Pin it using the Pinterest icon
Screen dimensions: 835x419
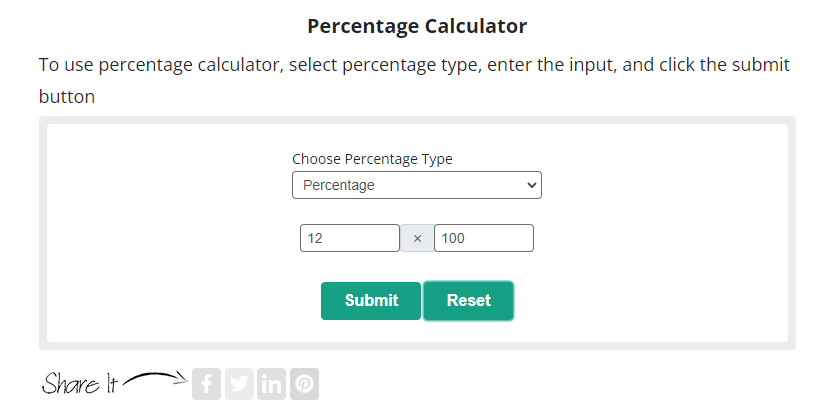(x=305, y=384)
